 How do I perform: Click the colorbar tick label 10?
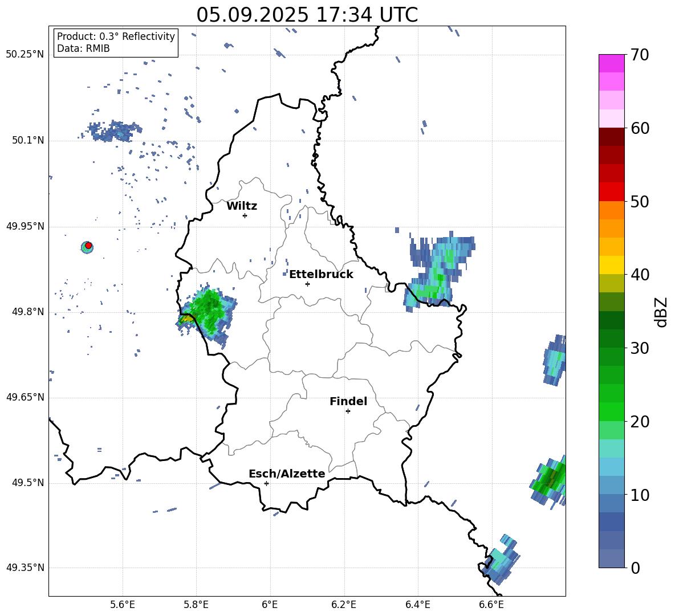coord(640,495)
